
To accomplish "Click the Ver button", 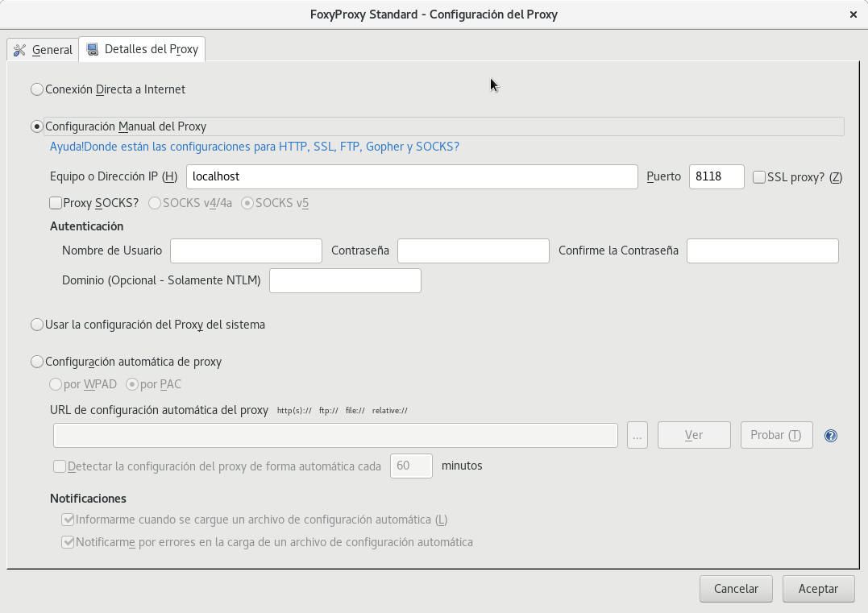I will point(694,436).
